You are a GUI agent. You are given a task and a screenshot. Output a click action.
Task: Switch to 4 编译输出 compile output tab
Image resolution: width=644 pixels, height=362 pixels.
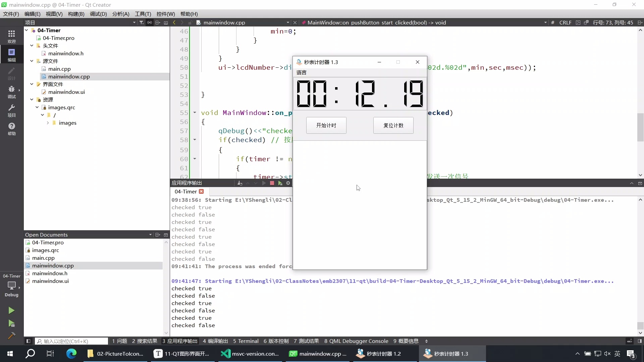pyautogui.click(x=215, y=341)
